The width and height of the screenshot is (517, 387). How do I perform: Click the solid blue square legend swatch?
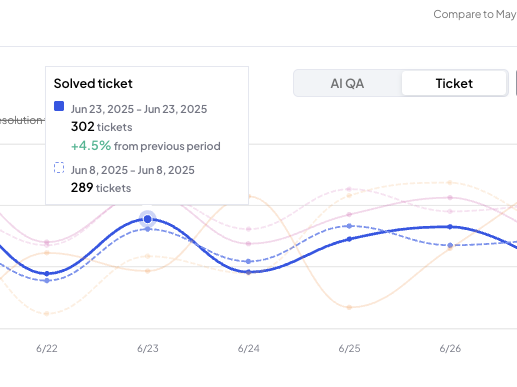[x=59, y=106]
